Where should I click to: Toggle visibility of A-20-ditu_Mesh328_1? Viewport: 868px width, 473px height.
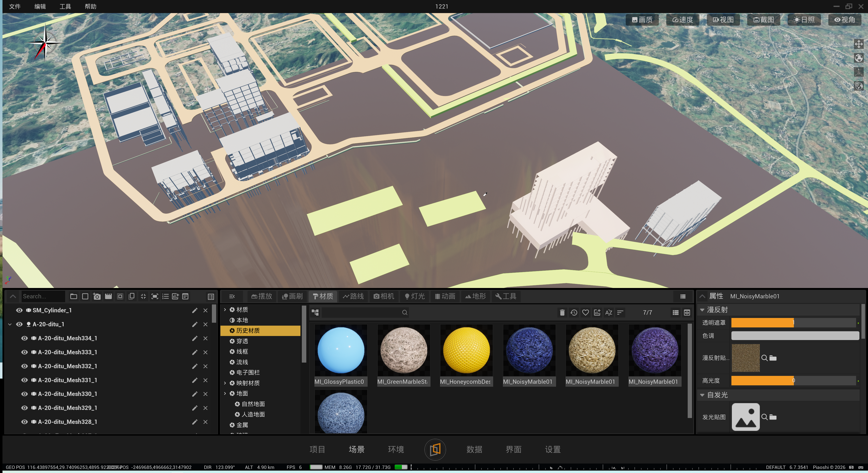(24, 422)
